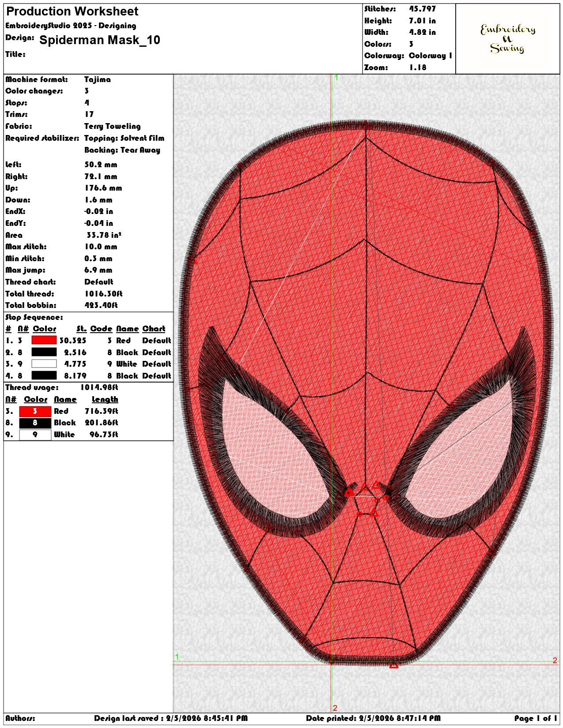Screen dimensions: 563x728
Task: Click the Chart column header
Action: click(x=154, y=329)
